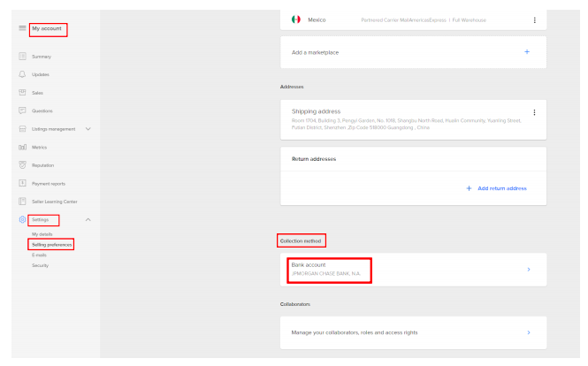Click the plus icon to add a marketplace

(x=527, y=52)
